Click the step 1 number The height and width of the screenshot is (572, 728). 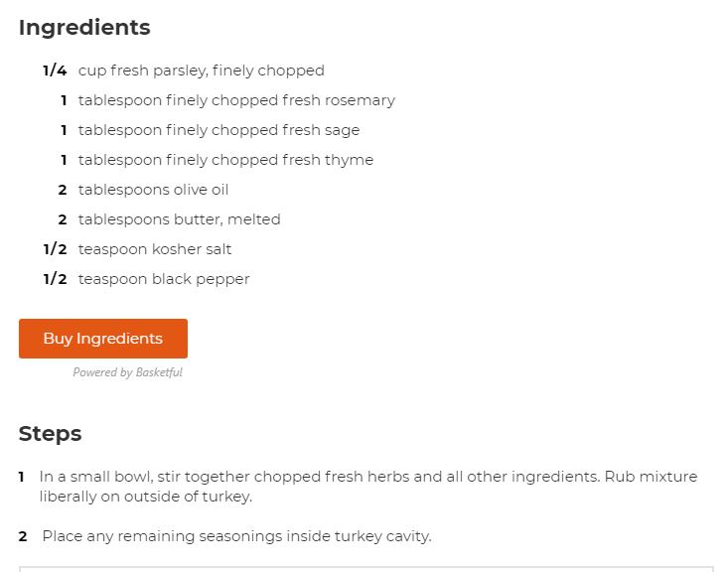(22, 477)
